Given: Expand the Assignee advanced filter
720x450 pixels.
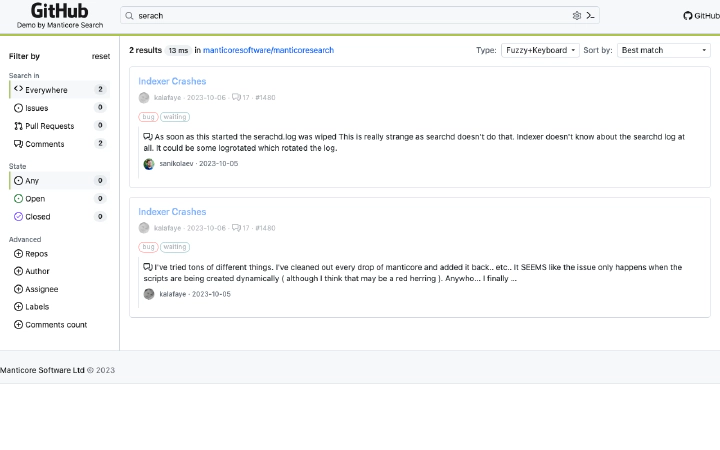Looking at the screenshot, I should tap(36, 289).
